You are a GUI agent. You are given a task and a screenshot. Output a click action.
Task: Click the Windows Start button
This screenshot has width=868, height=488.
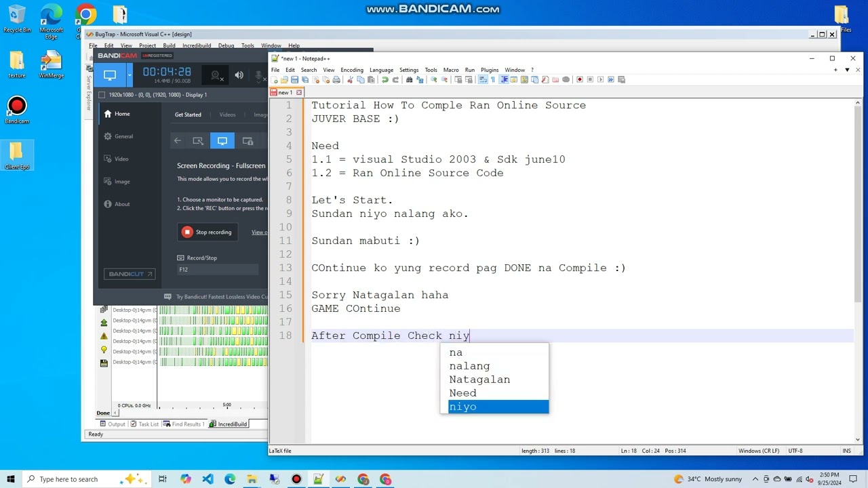[x=11, y=479]
